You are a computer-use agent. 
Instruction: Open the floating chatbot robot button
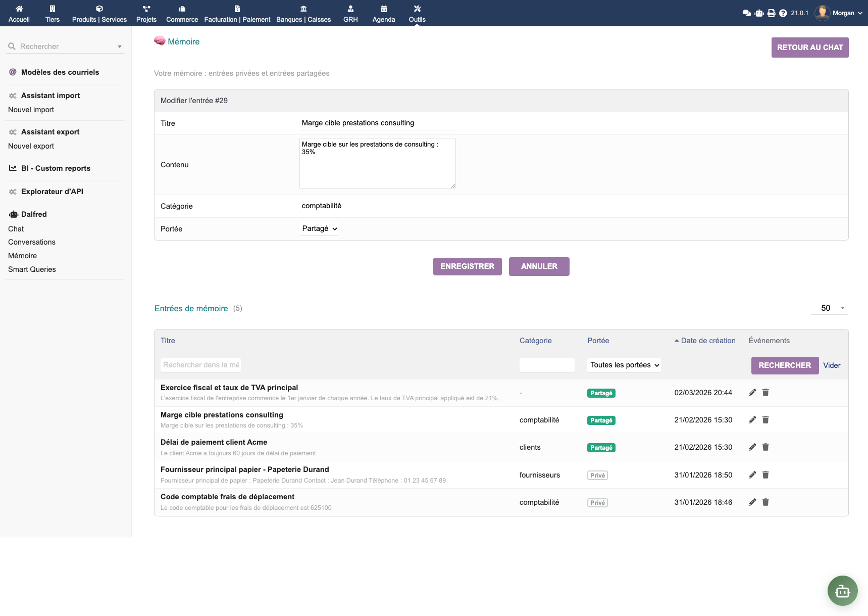click(842, 591)
